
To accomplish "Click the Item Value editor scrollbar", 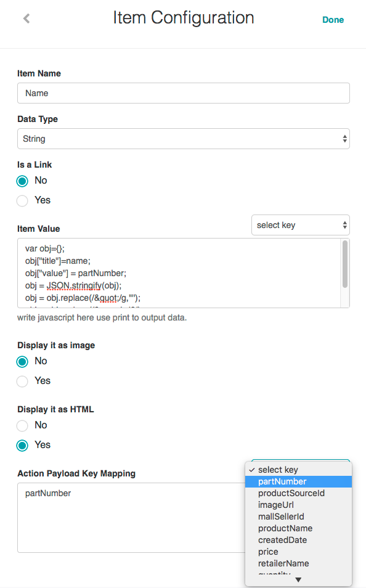I will 345,264.
